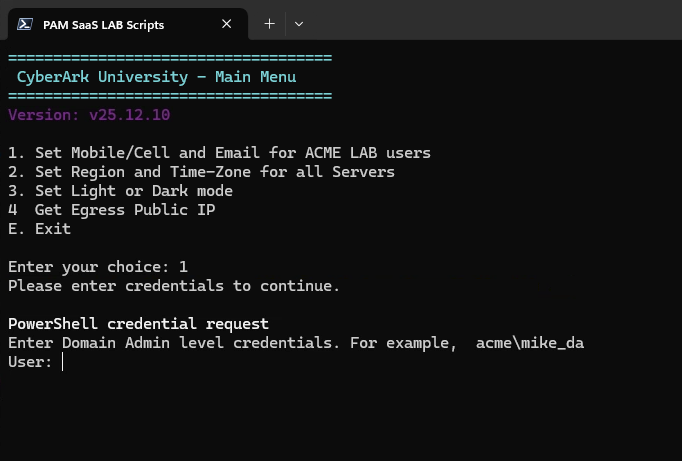Click the User: prompt input cursor
Viewport: 682px width, 461px height.
point(63,362)
